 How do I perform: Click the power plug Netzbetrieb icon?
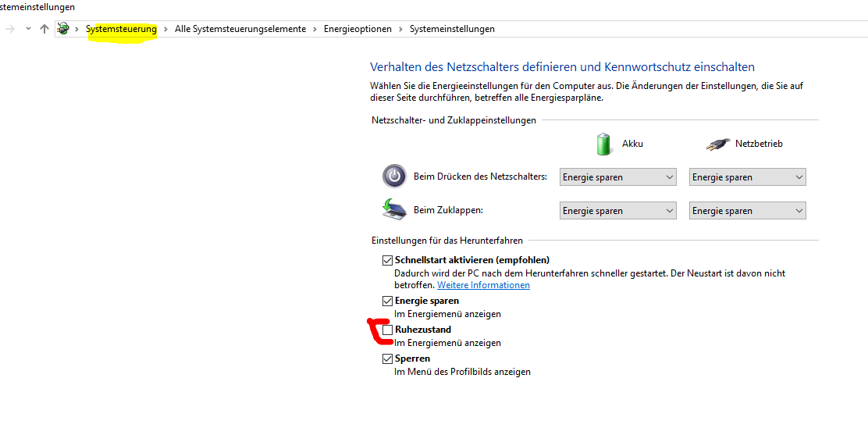tap(719, 144)
